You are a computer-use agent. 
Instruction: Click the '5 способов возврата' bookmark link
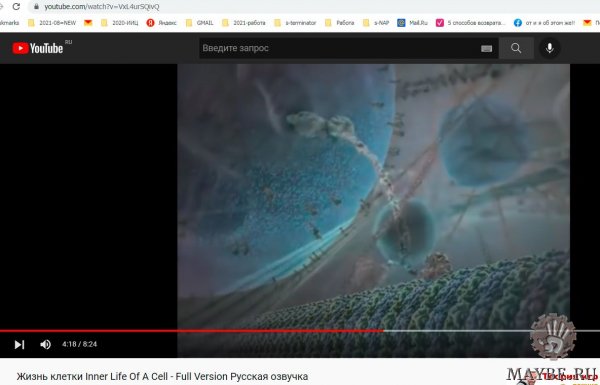tap(471, 23)
